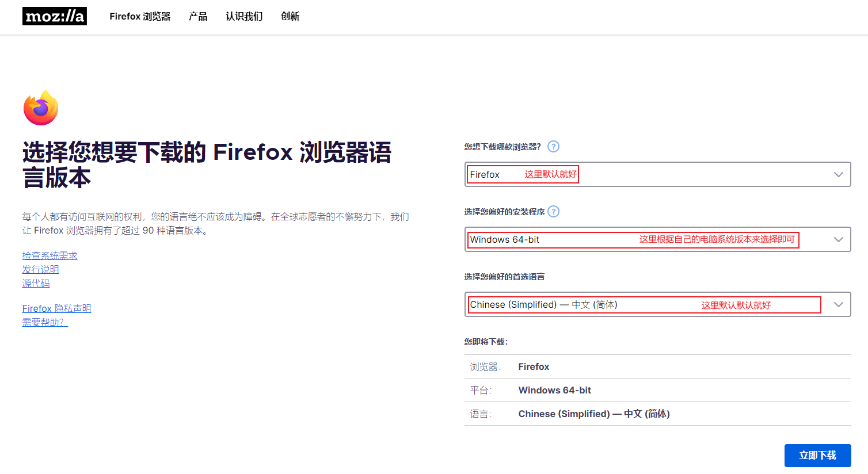Viewport: 868px width, 474px height.
Task: Click the language value in summary table
Action: pos(594,414)
